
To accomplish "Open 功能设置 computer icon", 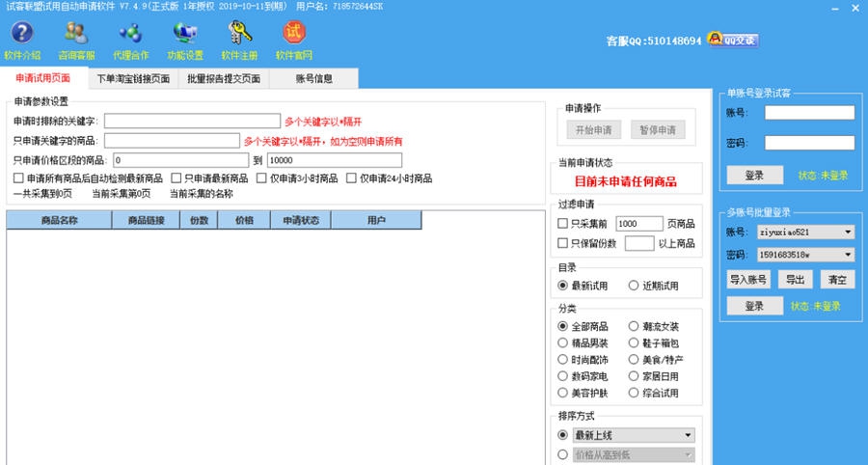I will click(185, 33).
